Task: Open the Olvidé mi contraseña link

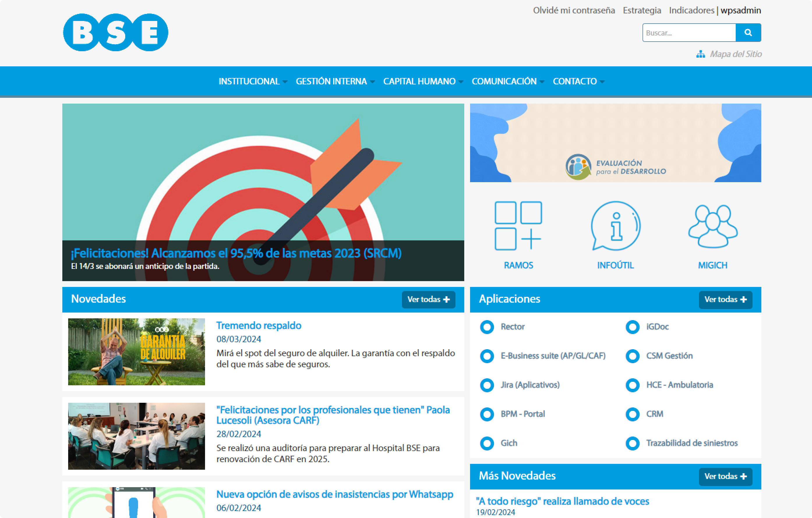Action: click(x=573, y=10)
